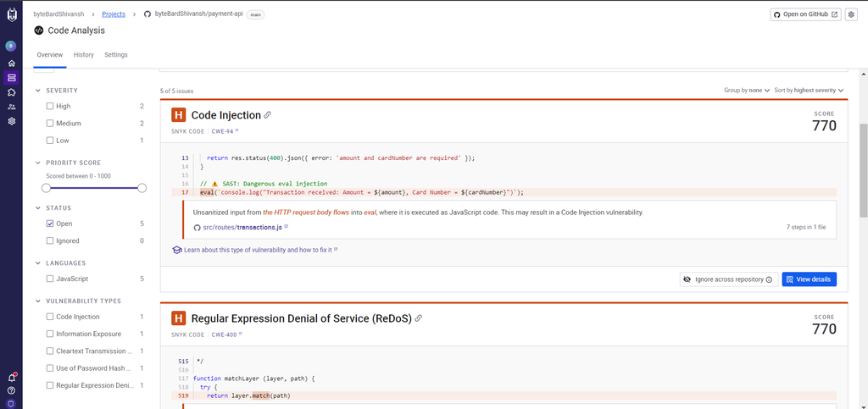
Task: Check the Code Injection vulnerability type filter
Action: [x=50, y=318]
